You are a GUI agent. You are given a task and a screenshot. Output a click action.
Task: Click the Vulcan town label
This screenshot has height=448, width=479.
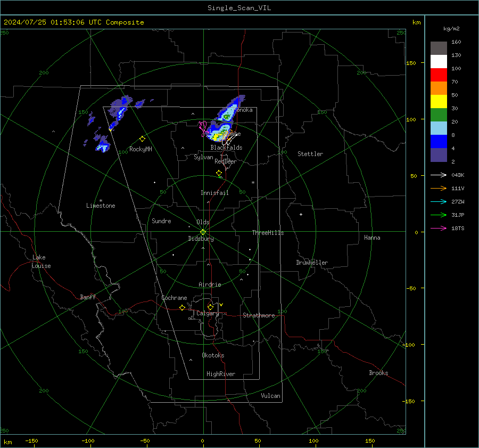[x=270, y=396]
